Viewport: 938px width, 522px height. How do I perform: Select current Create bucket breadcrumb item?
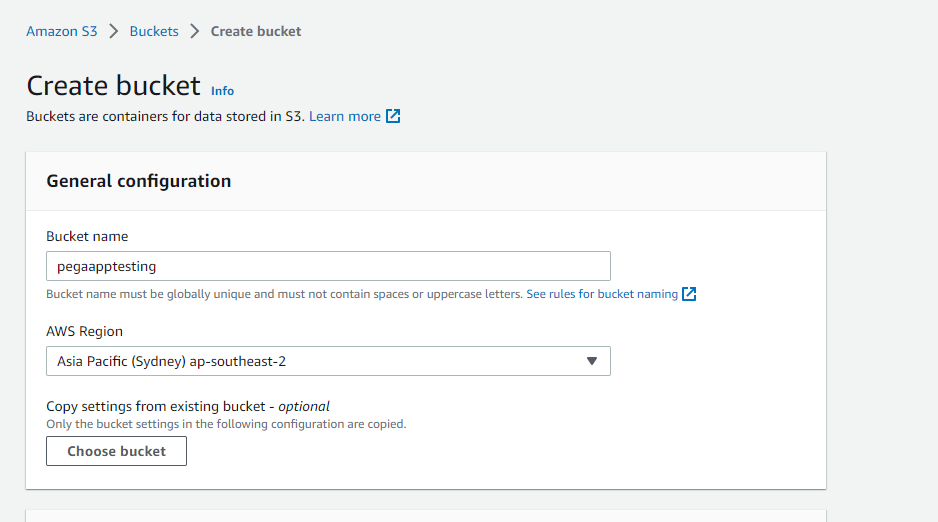click(x=256, y=31)
